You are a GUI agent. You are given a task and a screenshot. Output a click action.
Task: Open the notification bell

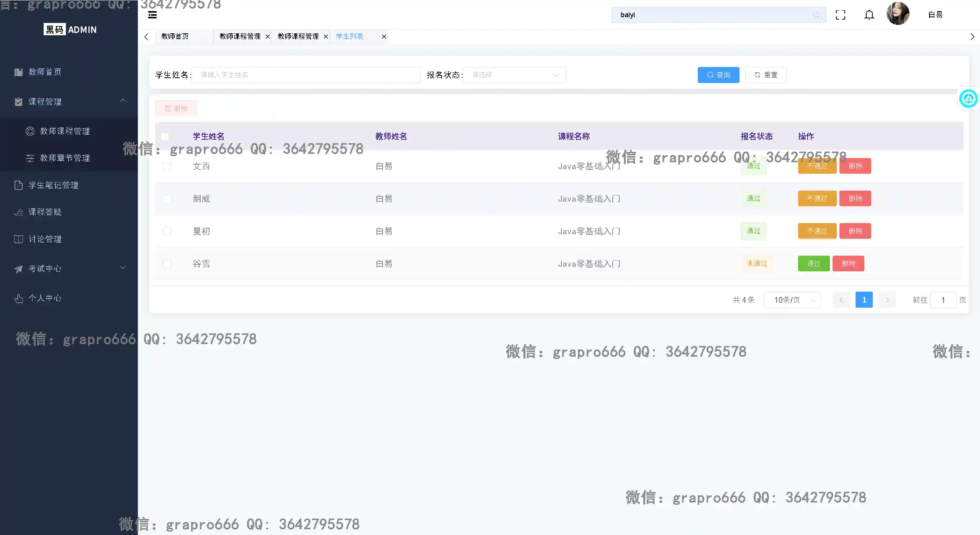click(869, 15)
